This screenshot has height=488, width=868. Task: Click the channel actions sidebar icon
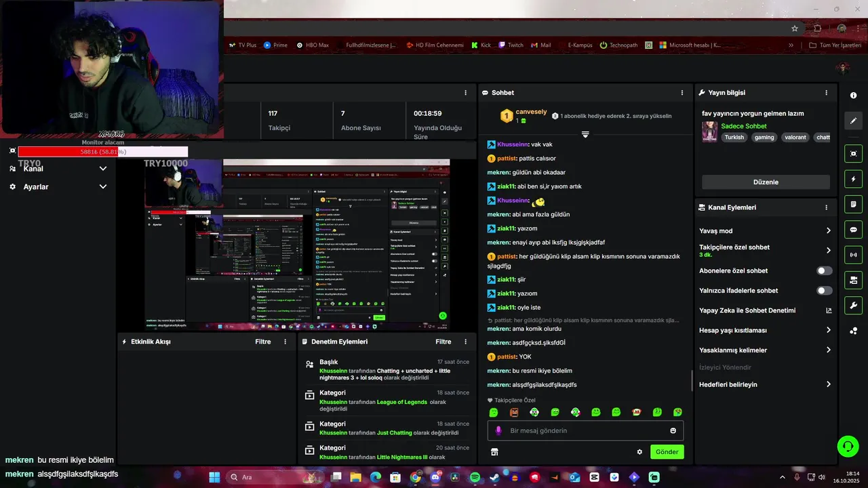854,280
